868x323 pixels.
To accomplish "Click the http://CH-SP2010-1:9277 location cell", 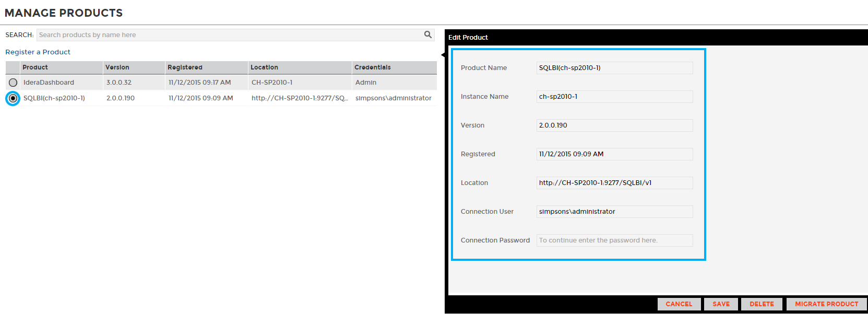I will click(300, 98).
